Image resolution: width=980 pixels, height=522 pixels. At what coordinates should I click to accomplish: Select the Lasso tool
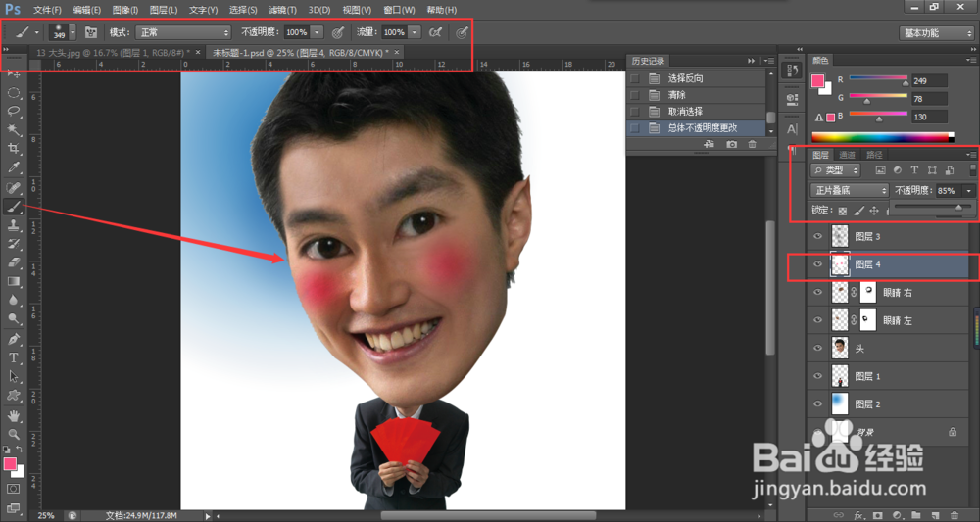(13, 112)
